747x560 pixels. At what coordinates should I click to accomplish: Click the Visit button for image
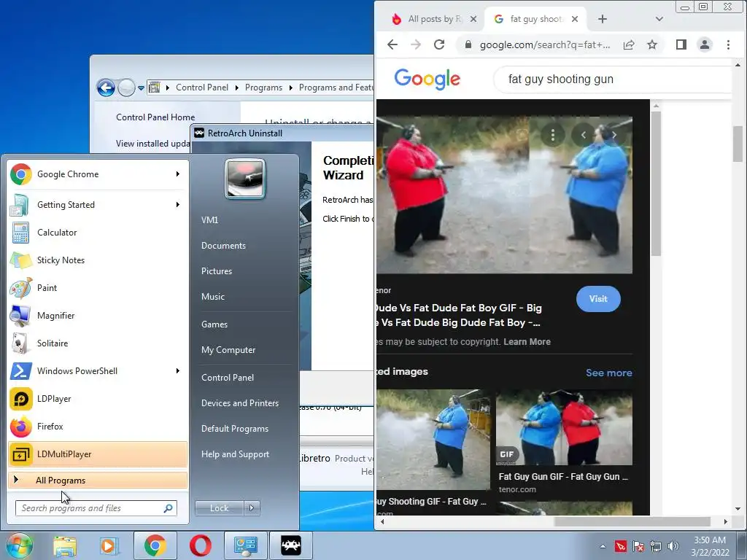point(598,299)
